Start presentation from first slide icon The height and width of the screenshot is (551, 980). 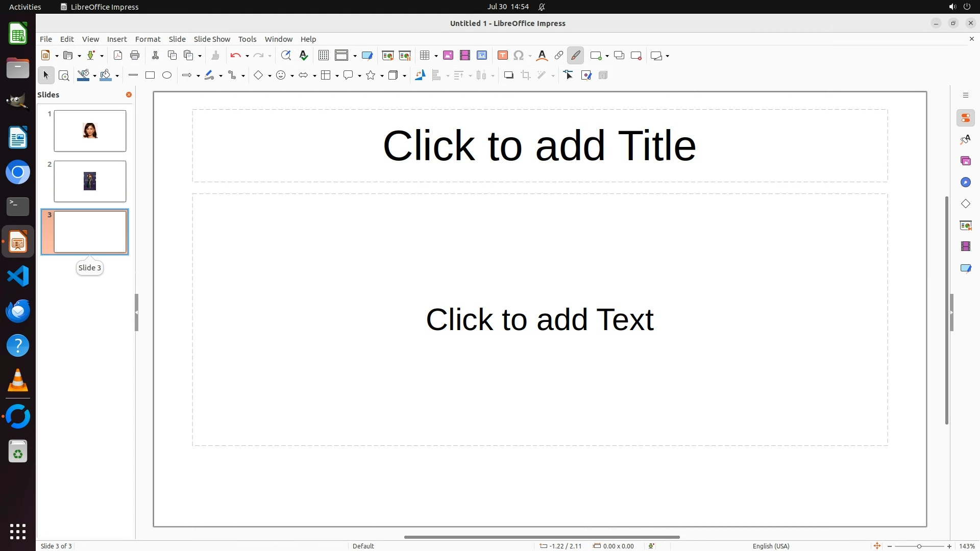(387, 56)
